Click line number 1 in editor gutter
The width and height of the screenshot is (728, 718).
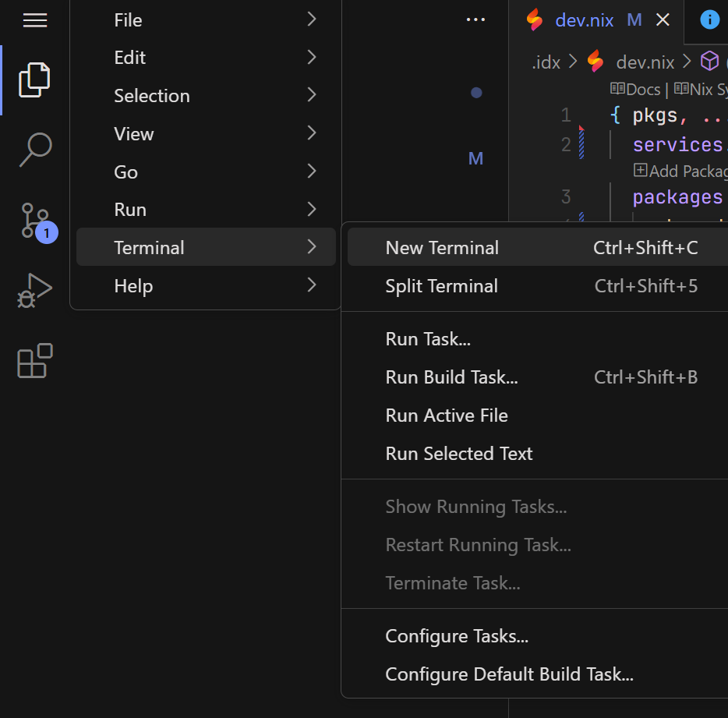pos(566,115)
